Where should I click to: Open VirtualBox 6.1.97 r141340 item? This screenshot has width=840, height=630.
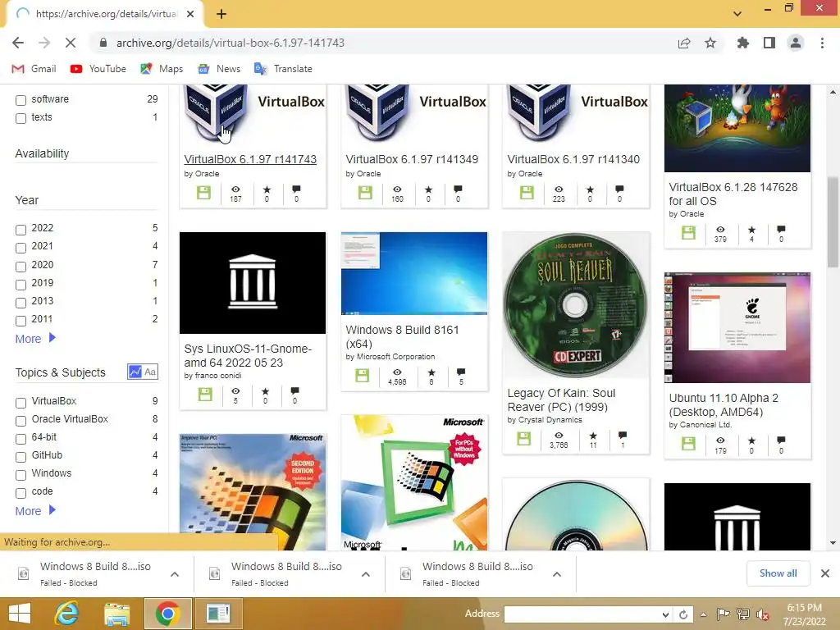(573, 159)
